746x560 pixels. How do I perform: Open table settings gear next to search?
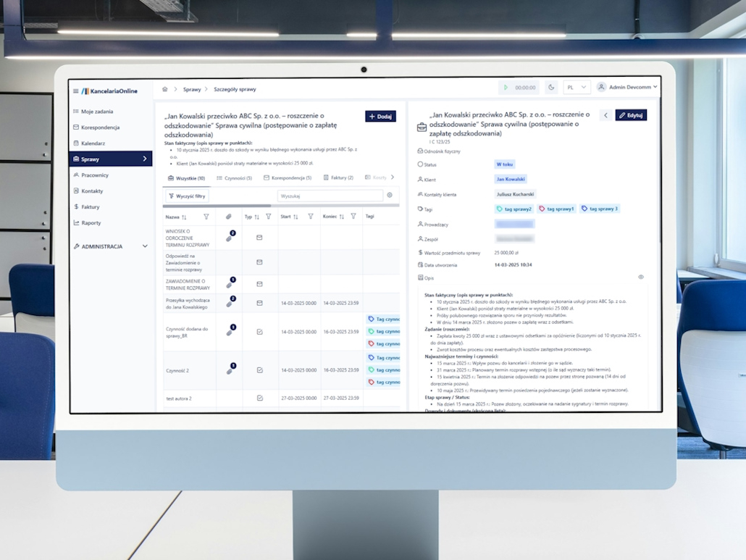[x=390, y=196]
